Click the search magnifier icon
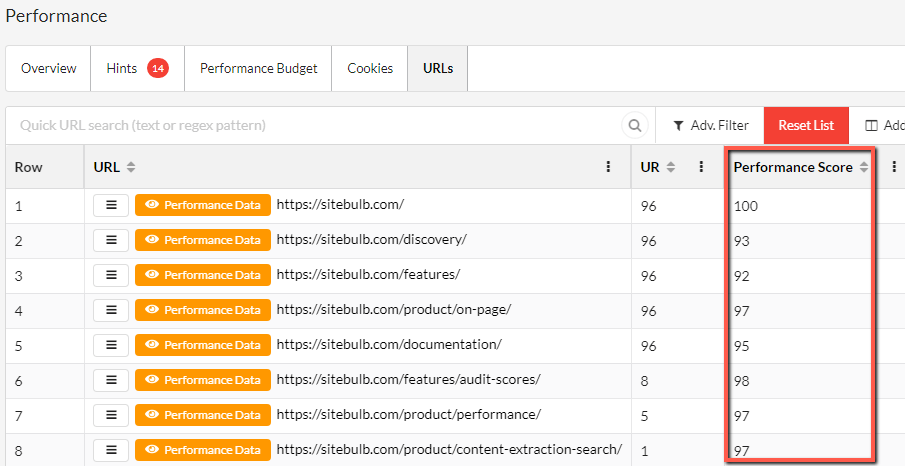 pyautogui.click(x=635, y=125)
